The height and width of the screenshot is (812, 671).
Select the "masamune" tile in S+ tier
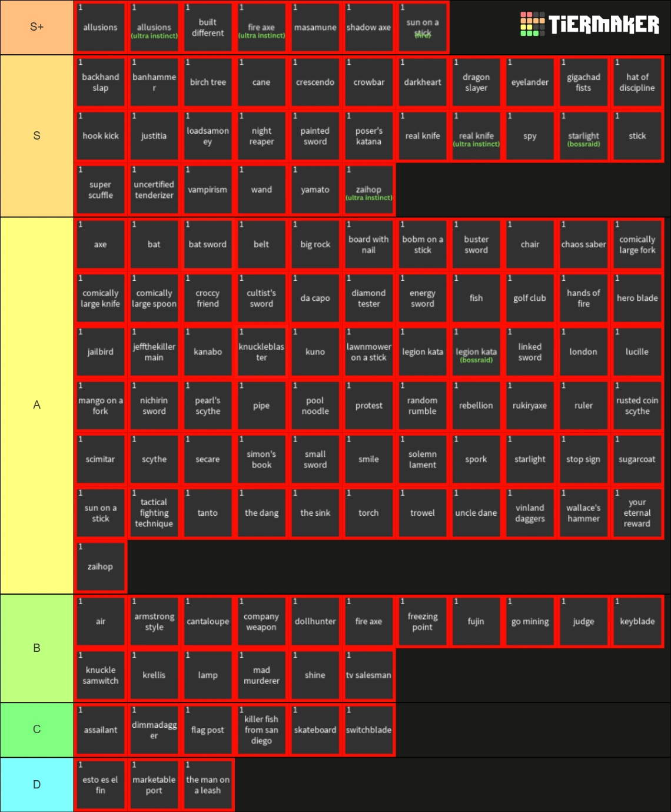tap(315, 27)
